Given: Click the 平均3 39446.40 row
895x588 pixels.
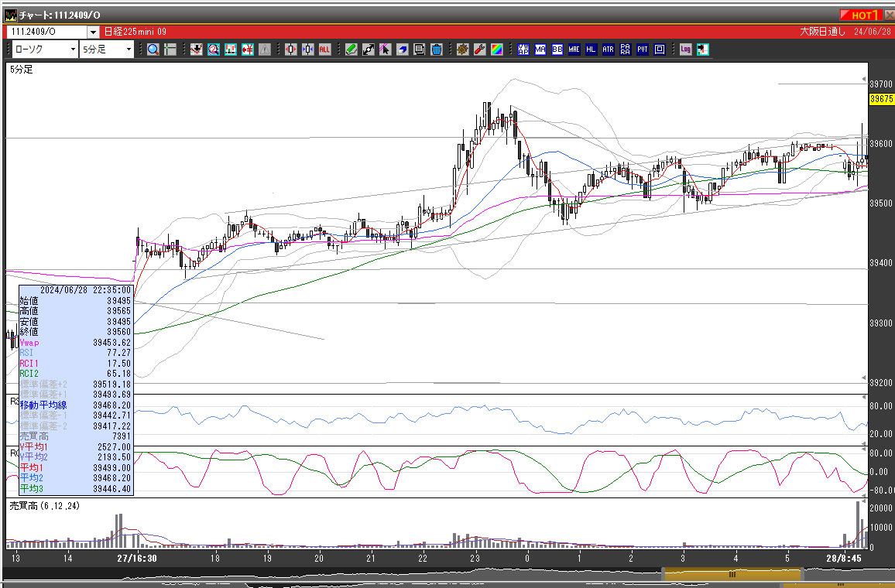Looking at the screenshot, I should [75, 488].
